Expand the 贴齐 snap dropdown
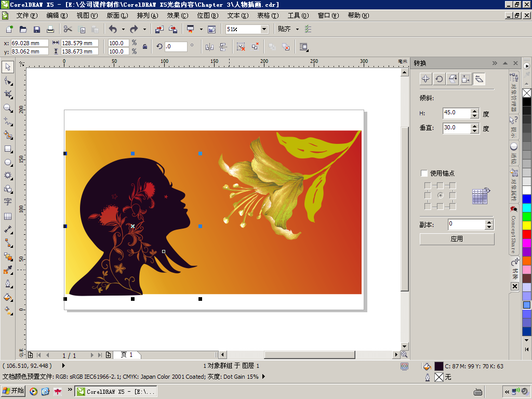532x399 pixels. [298, 30]
